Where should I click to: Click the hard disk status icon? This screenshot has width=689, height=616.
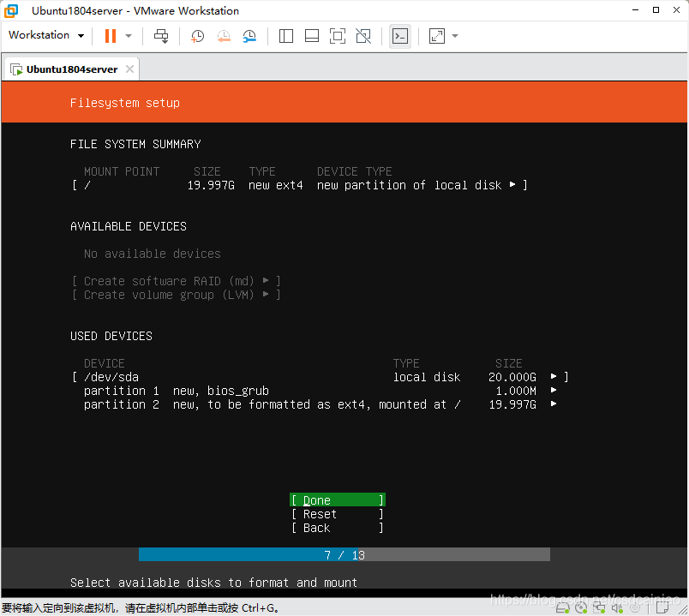pos(563,608)
